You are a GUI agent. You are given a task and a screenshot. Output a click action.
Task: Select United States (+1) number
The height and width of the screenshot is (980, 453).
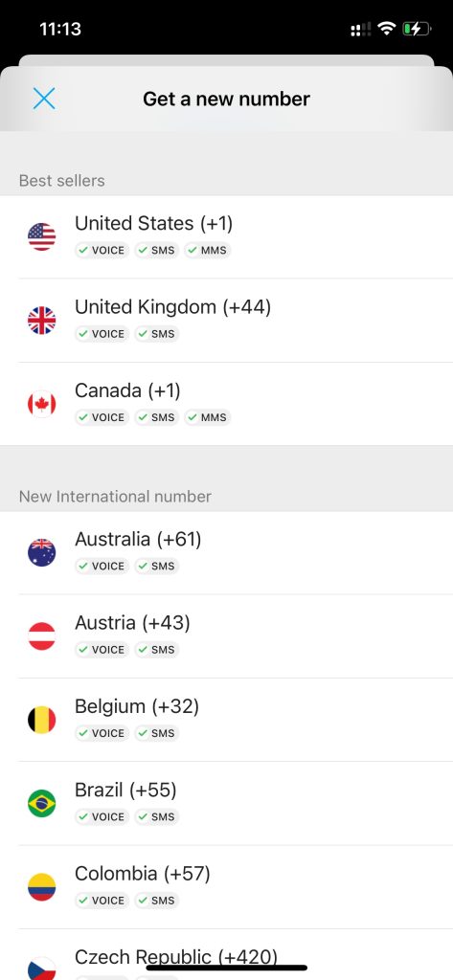click(226, 237)
